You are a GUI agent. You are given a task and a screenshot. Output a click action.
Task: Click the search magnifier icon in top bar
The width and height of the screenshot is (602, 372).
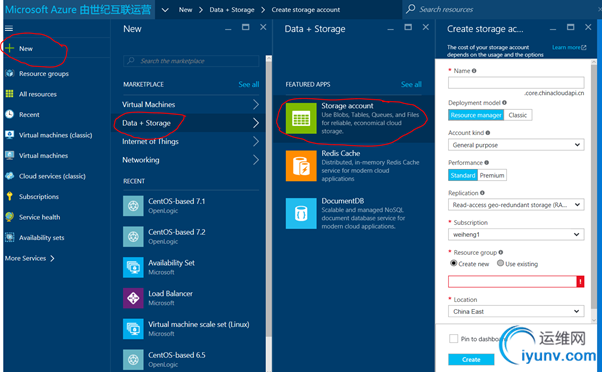point(410,9)
